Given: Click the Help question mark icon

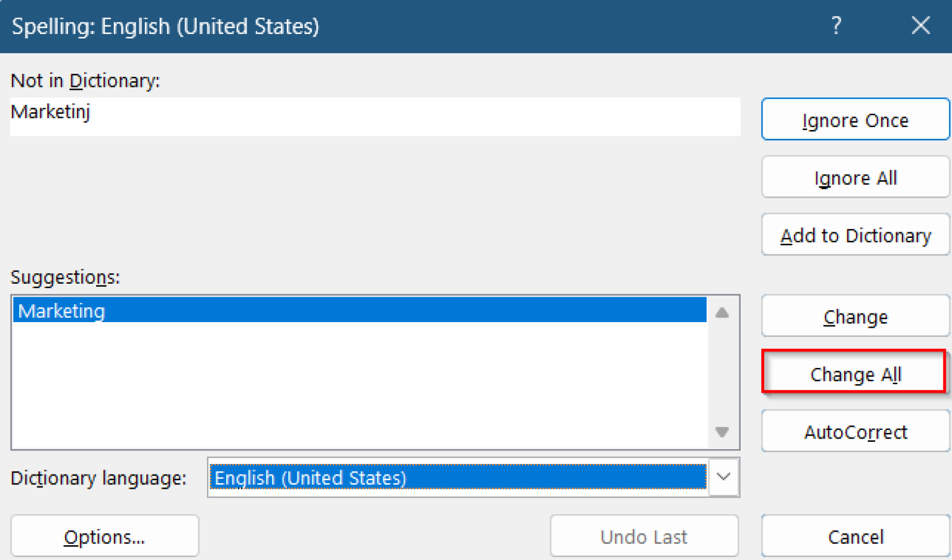Looking at the screenshot, I should (x=836, y=26).
